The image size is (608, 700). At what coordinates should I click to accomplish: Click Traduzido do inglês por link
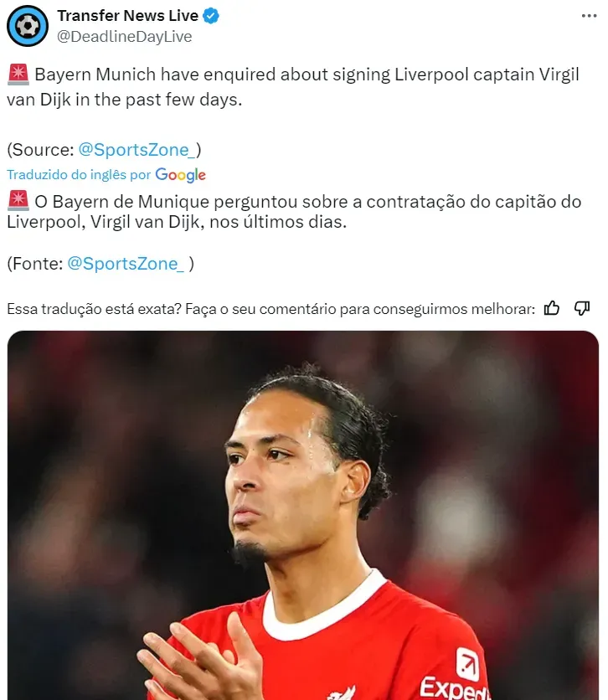79,174
